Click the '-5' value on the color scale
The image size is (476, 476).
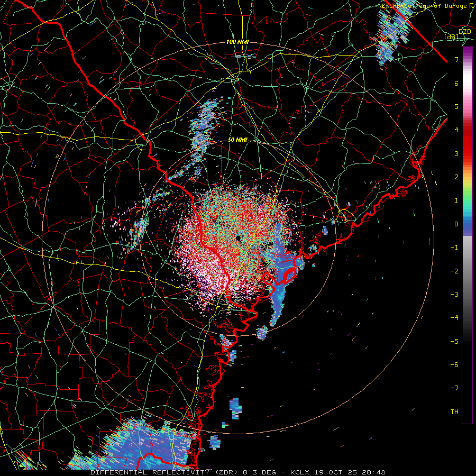454,342
